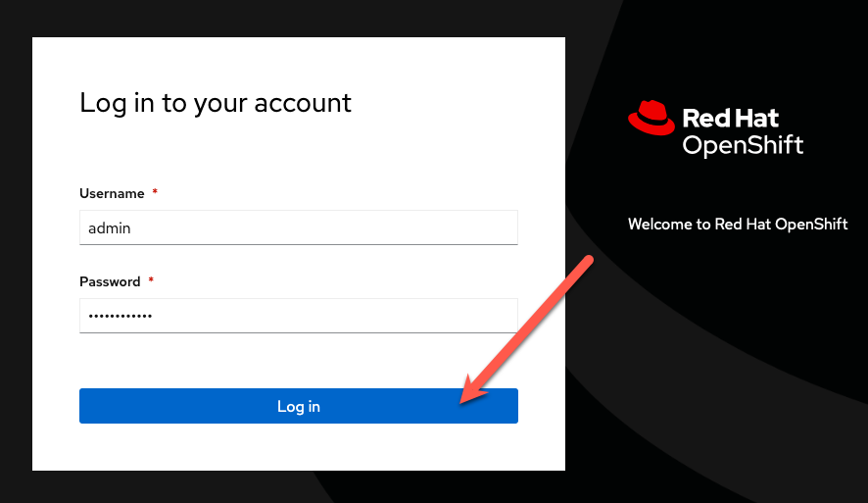Screen dimensions: 868x503
Task: Click the word "account" in the heading
Action: (x=303, y=104)
